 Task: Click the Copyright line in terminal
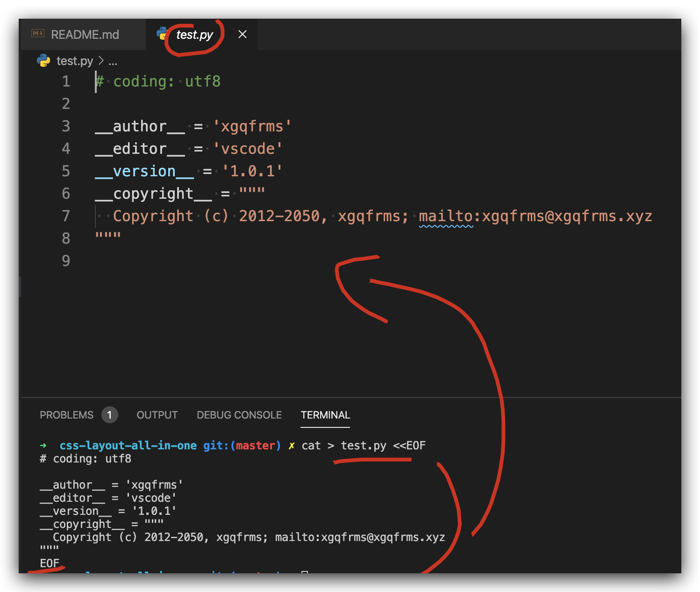click(x=249, y=537)
